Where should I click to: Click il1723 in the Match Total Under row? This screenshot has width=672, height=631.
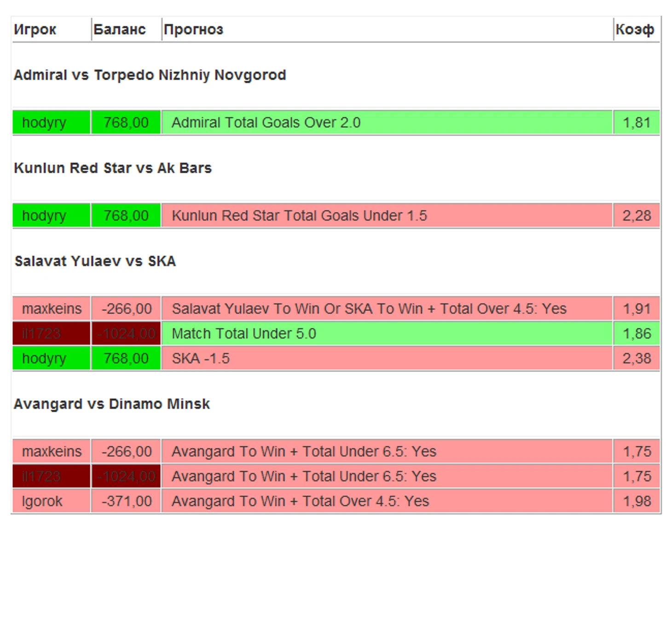[x=52, y=333]
